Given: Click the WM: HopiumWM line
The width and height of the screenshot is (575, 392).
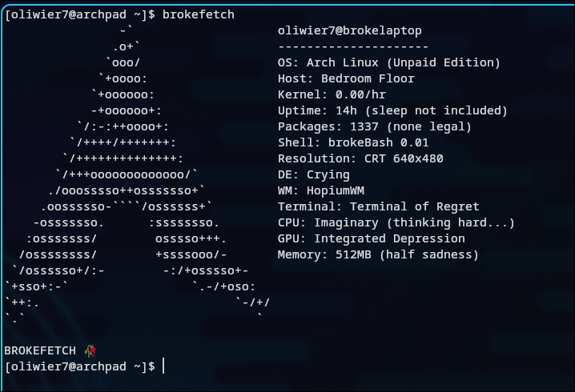Looking at the screenshot, I should (321, 190).
